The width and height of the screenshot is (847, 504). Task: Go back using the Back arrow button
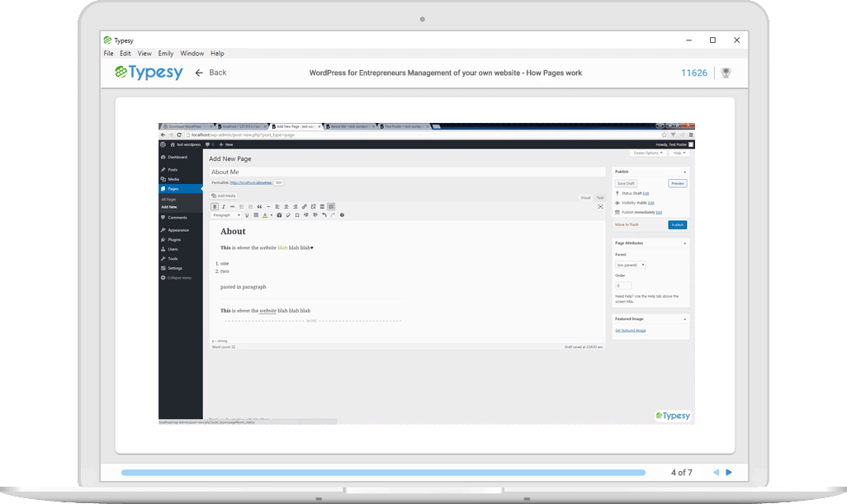tap(211, 73)
